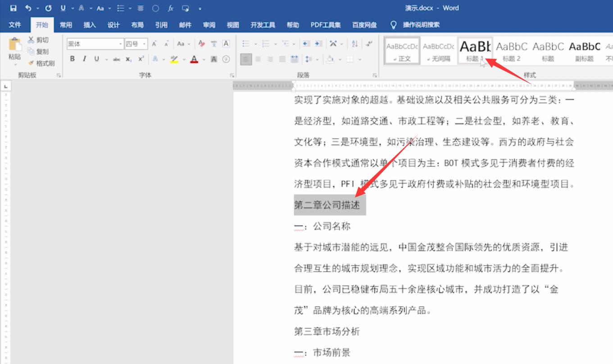The height and width of the screenshot is (364, 613).
Task: Apply 标题 1 heading style
Action: (475, 50)
